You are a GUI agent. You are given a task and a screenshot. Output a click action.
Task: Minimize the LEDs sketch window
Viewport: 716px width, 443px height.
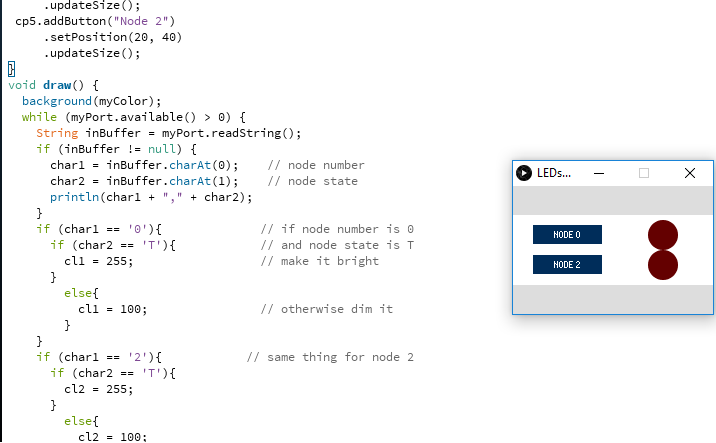point(599,173)
